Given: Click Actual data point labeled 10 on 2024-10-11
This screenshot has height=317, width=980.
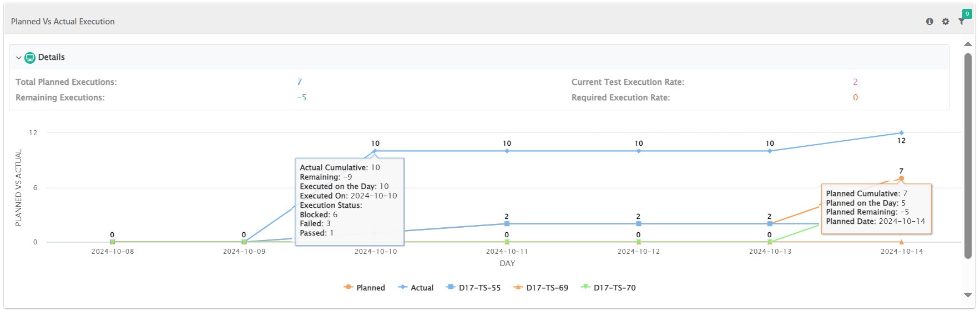Looking at the screenshot, I should (x=507, y=151).
